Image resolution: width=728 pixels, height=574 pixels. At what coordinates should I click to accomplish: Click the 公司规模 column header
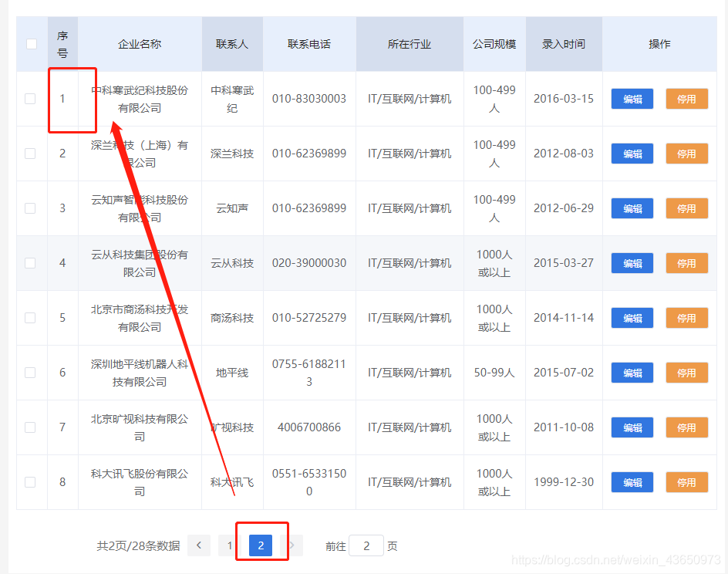pos(494,44)
